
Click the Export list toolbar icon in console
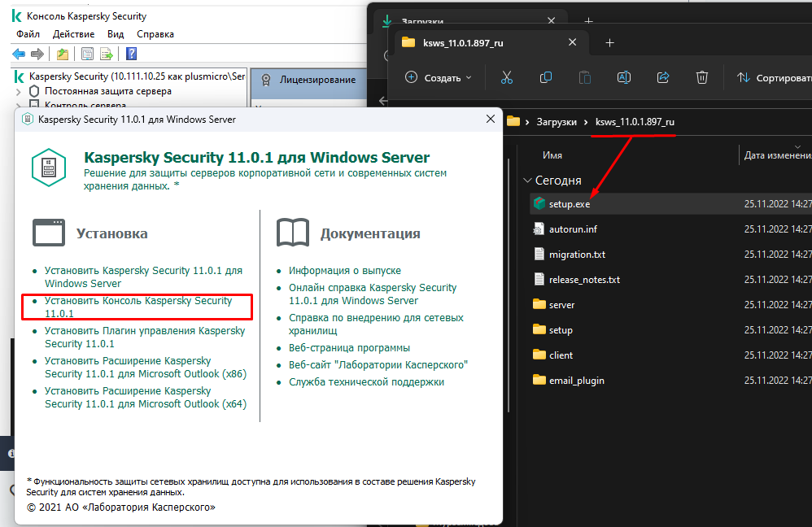tap(107, 54)
